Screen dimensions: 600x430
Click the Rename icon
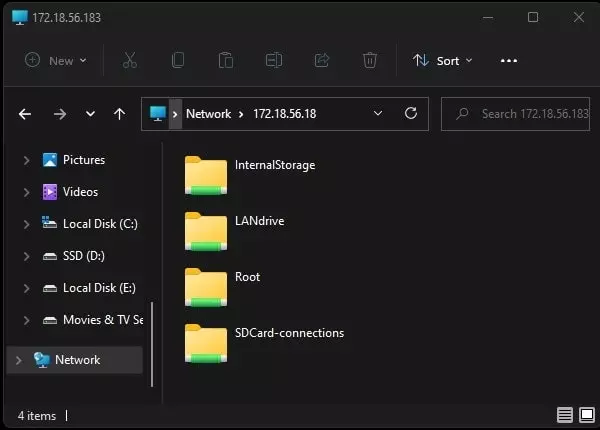274,60
